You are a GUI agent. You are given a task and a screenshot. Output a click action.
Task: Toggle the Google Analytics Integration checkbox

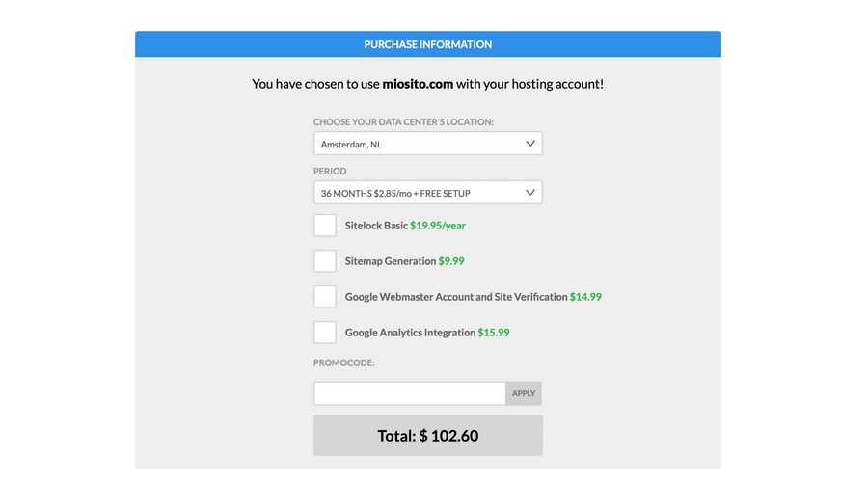pos(325,332)
